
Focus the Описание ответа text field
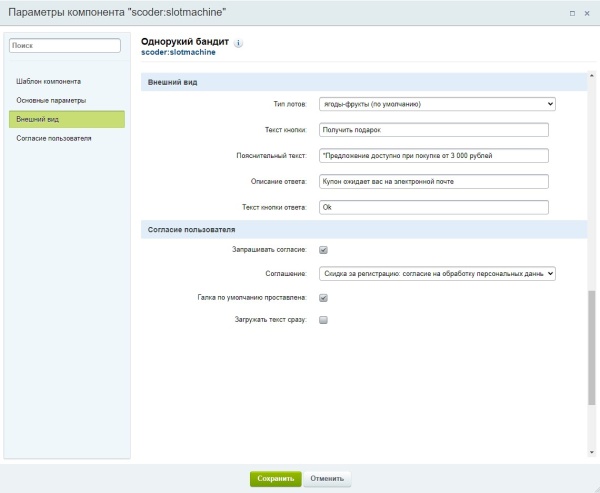click(433, 181)
